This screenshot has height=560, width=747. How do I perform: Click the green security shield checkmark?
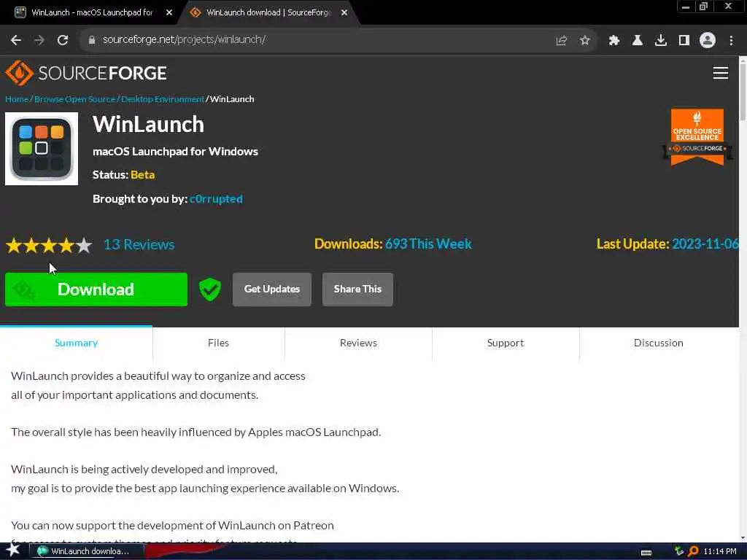tap(209, 289)
